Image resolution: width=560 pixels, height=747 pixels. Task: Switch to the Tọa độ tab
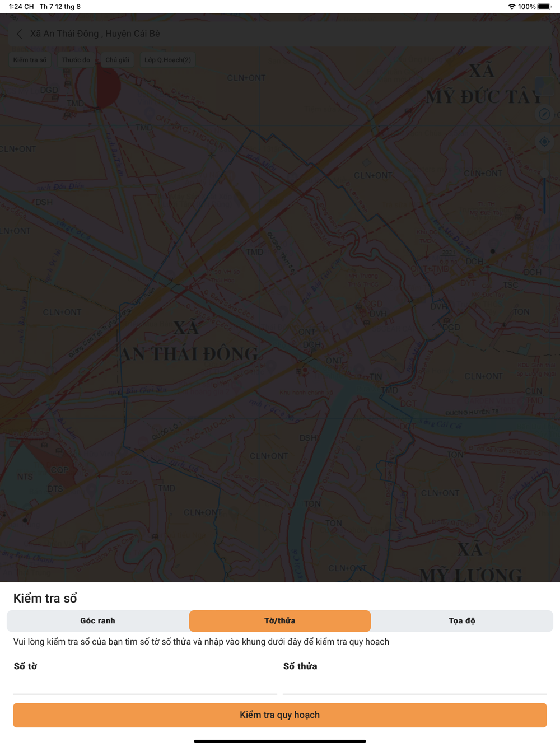462,621
